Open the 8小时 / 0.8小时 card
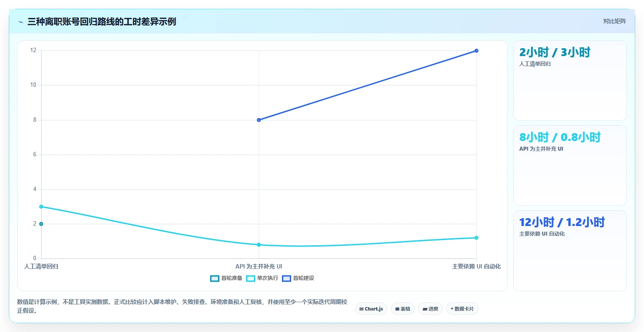This screenshot has height=332, width=644. pyautogui.click(x=570, y=166)
